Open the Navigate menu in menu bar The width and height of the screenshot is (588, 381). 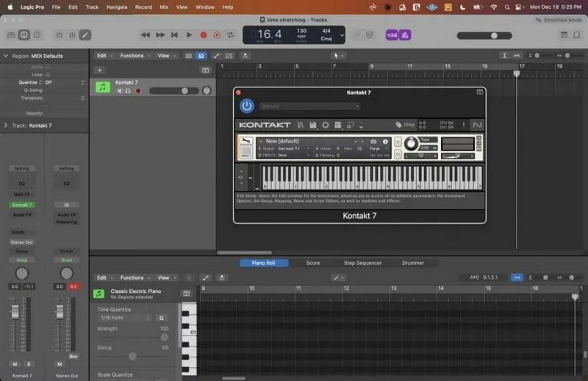pos(116,7)
